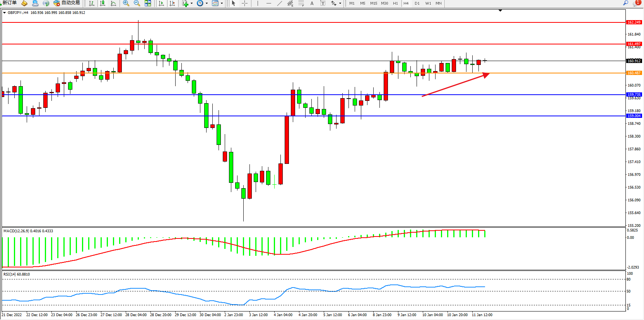The image size is (644, 320).
Task: Open the tile windows layout icon
Action: 148,3
